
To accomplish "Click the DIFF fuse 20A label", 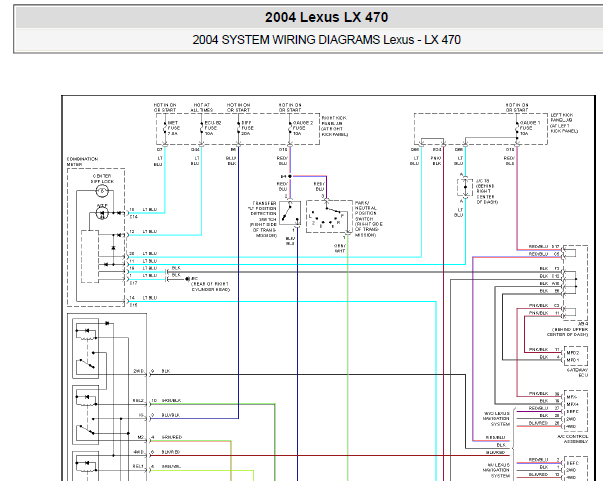I will click(x=247, y=128).
